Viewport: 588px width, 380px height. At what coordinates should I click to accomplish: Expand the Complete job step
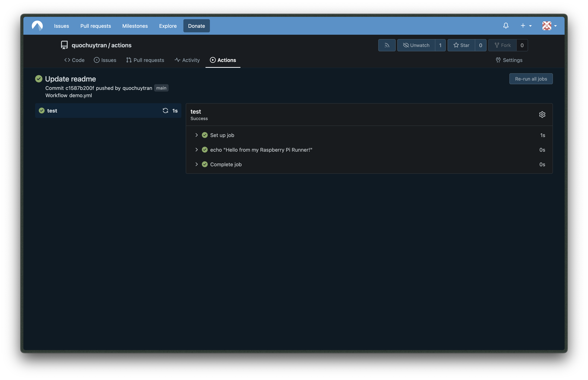pos(197,164)
